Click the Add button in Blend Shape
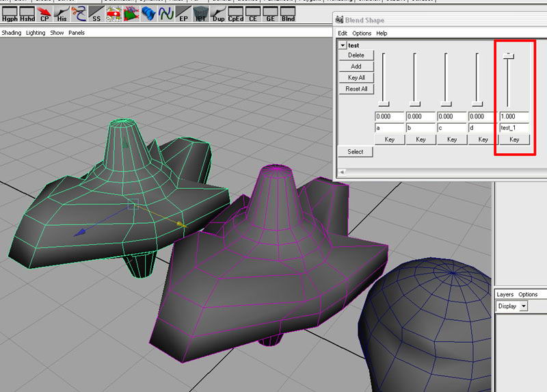This screenshot has height=392, width=547. (x=356, y=66)
